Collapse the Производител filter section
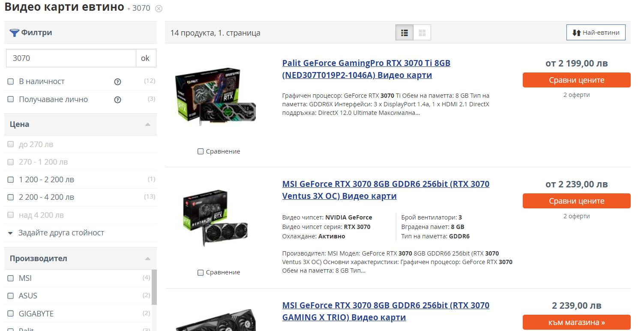This screenshot has height=331, width=644. tap(147, 259)
